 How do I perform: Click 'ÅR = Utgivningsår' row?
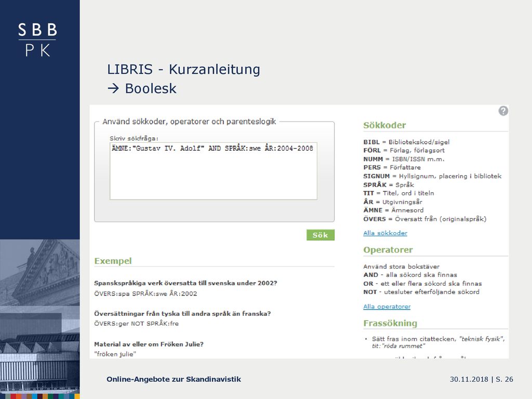coord(393,202)
